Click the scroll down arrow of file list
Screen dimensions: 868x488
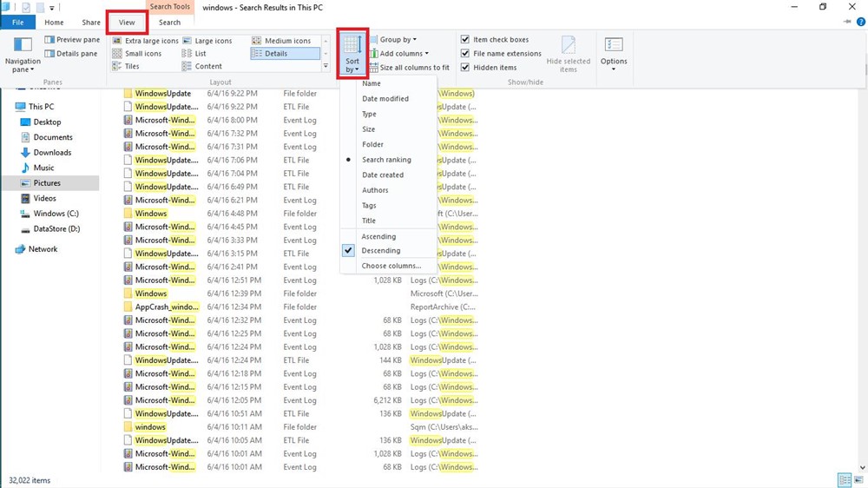(x=863, y=468)
